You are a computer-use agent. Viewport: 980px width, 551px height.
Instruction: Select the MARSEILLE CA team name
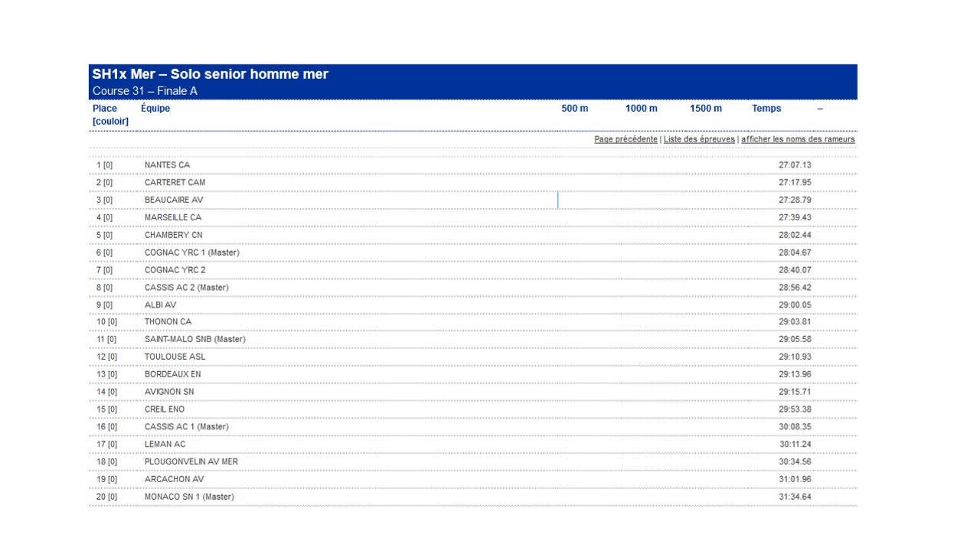click(x=173, y=218)
